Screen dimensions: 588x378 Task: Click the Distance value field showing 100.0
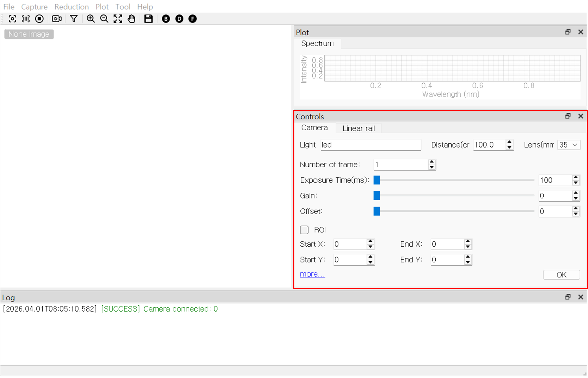pos(489,145)
